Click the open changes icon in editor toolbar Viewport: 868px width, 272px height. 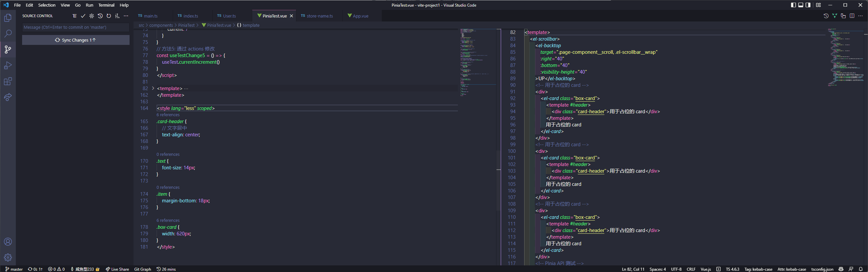843,16
